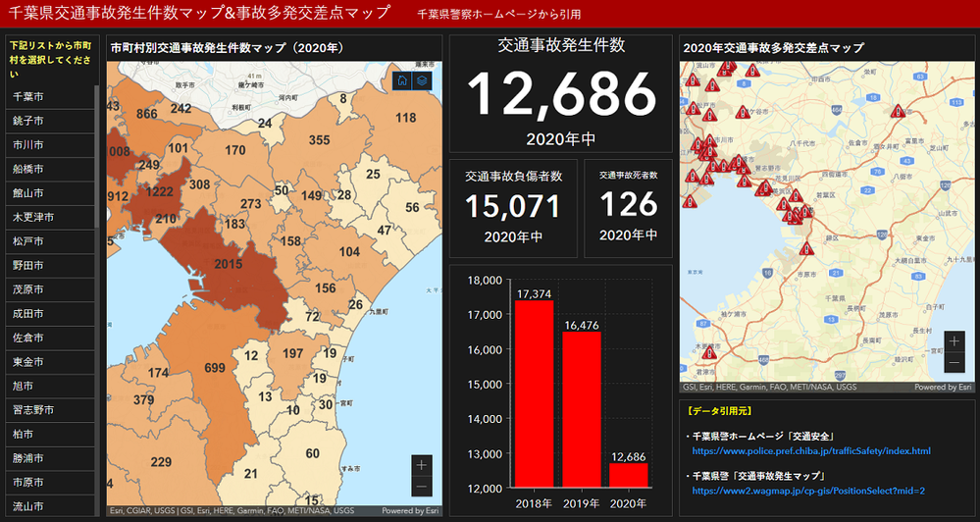Zoom out on the municipality accident count map
This screenshot has width=980, height=522.
(421, 486)
